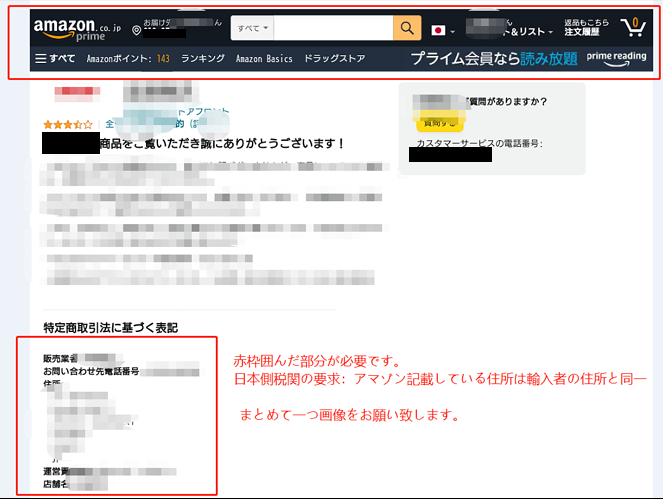Open ランキング in the navigation bar
The width and height of the screenshot is (663, 499).
pos(202,59)
